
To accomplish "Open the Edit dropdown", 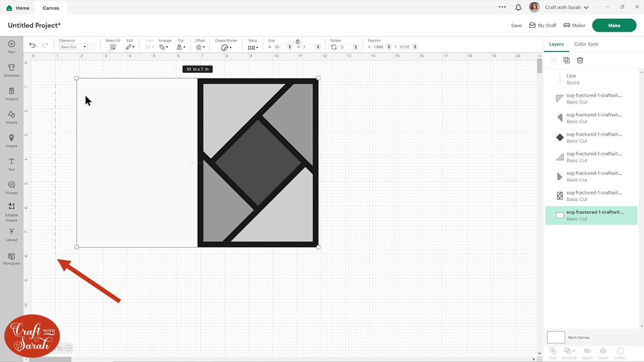I will [x=130, y=45].
